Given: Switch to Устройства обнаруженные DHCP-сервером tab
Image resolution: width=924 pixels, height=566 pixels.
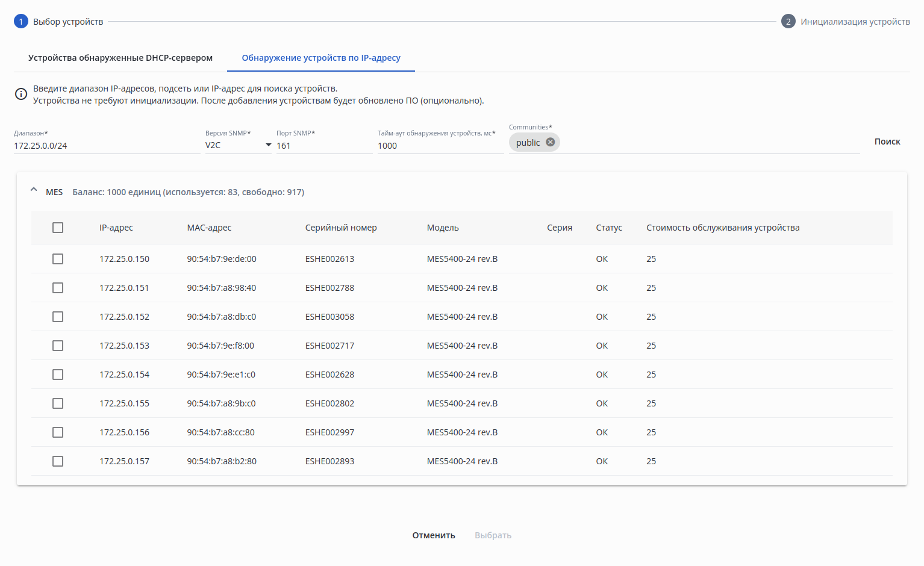Looking at the screenshot, I should [120, 58].
